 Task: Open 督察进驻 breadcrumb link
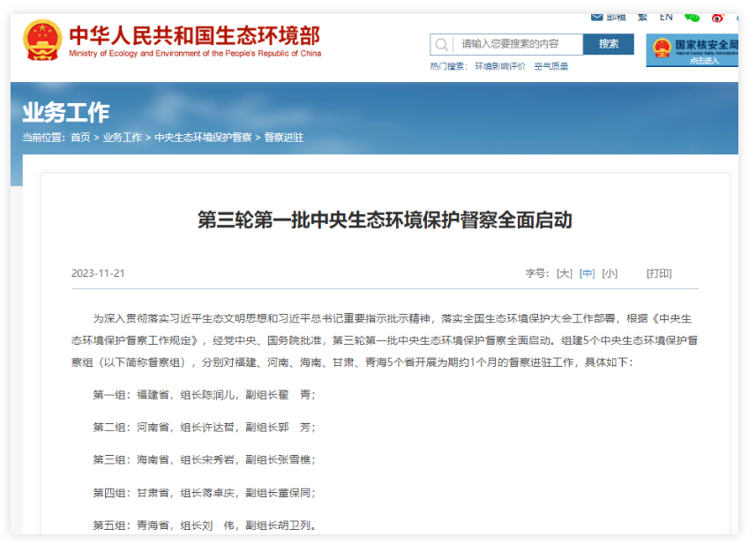point(283,138)
